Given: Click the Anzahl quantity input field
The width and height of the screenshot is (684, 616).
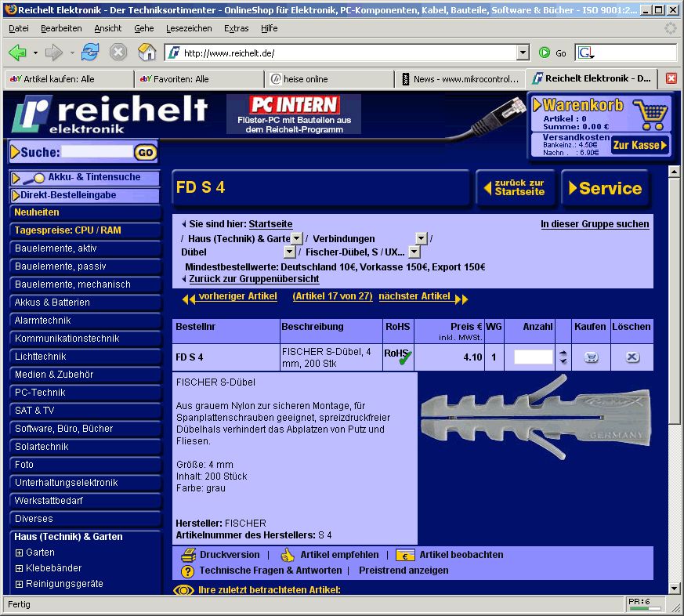Looking at the screenshot, I should 533,357.
